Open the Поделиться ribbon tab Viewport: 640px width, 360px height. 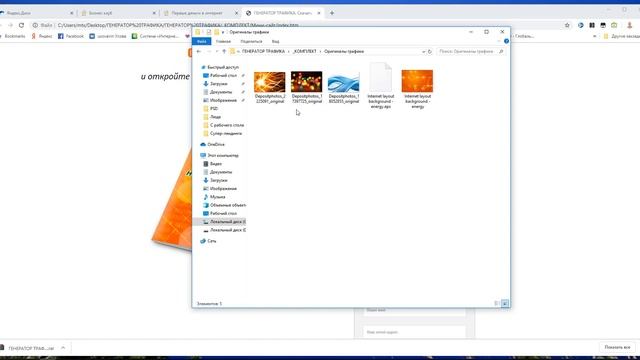251,42
